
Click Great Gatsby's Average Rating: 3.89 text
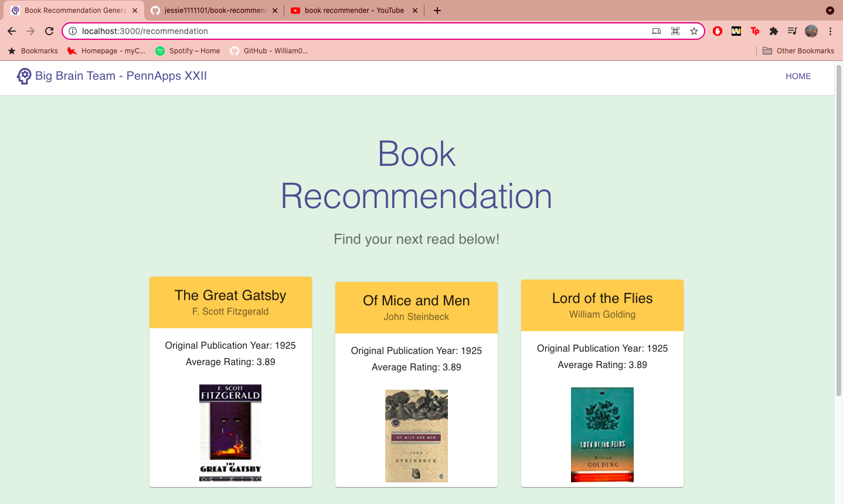230,362
